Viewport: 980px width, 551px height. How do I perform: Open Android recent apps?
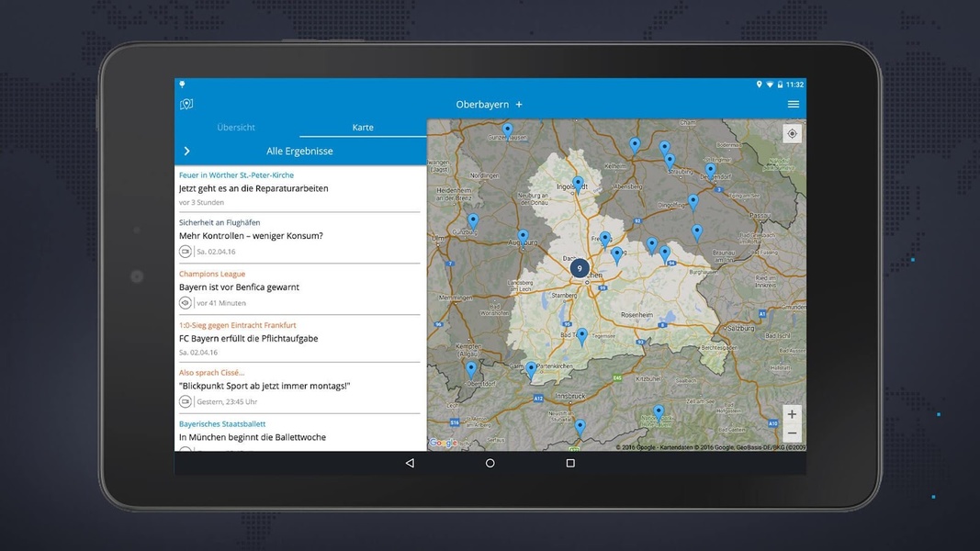coord(570,463)
